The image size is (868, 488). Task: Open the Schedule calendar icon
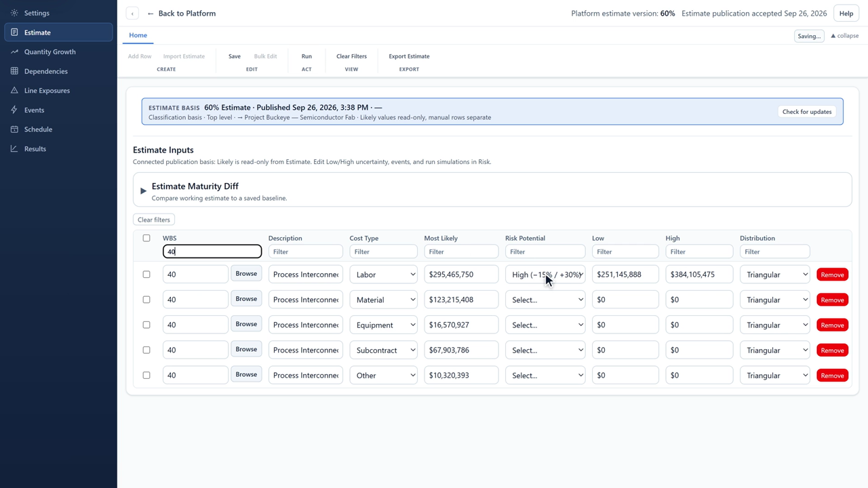[x=14, y=129]
